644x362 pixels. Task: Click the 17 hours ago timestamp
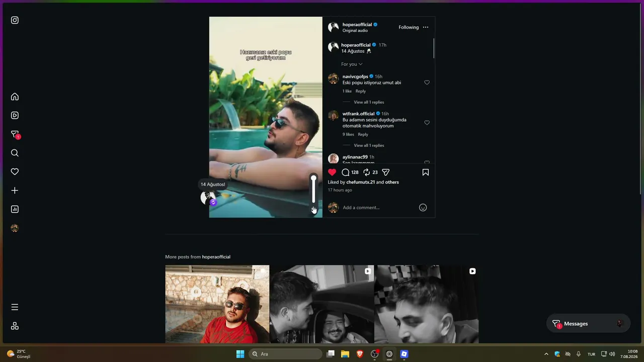click(x=340, y=190)
